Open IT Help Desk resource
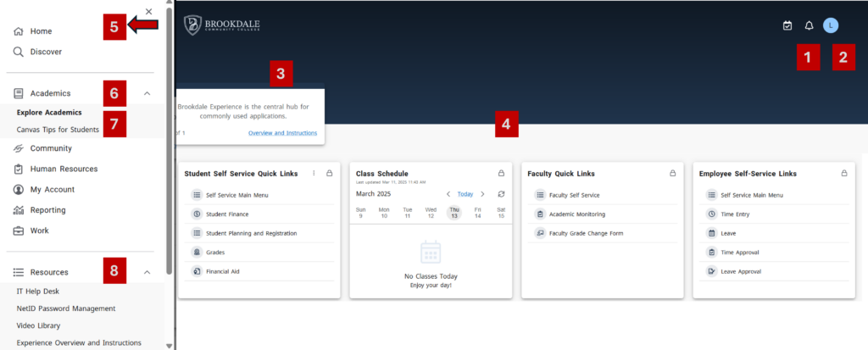868x350 pixels. (37, 292)
